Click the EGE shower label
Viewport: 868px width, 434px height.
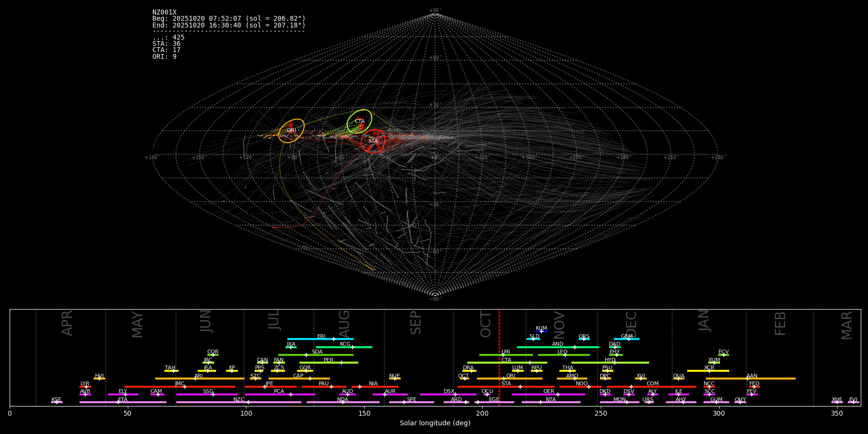click(x=494, y=400)
